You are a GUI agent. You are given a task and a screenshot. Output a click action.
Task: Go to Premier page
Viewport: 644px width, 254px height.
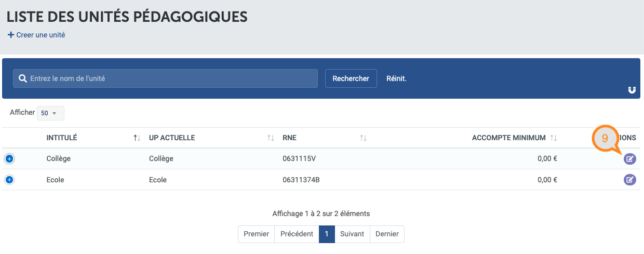(x=256, y=234)
